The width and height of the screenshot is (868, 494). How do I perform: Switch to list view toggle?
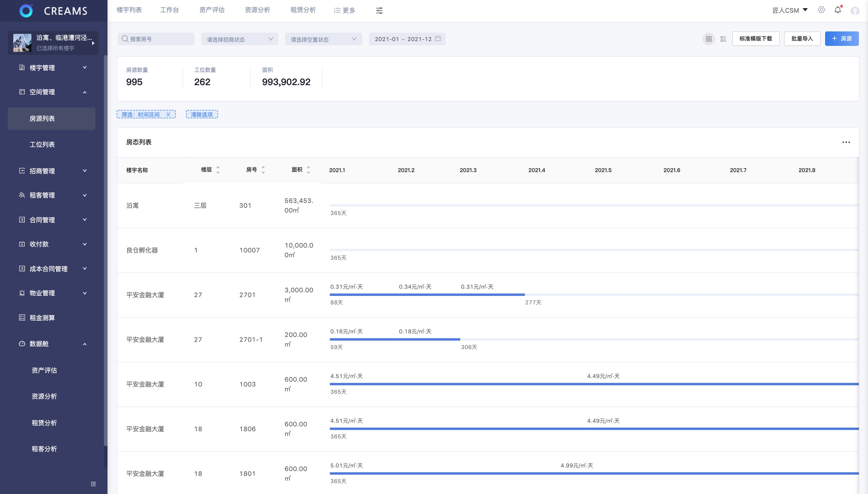[x=723, y=39]
